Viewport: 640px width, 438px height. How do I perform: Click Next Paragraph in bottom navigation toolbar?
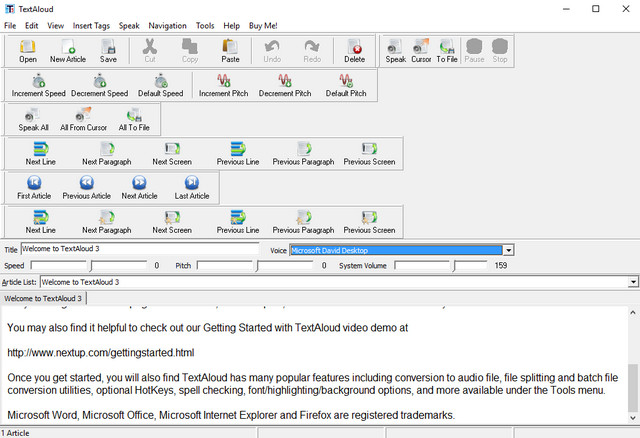pos(107,222)
